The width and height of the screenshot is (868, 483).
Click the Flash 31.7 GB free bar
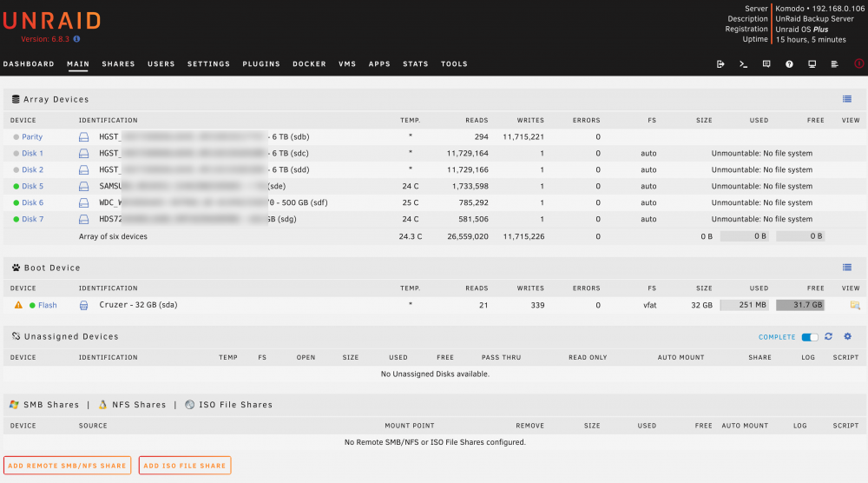[800, 305]
